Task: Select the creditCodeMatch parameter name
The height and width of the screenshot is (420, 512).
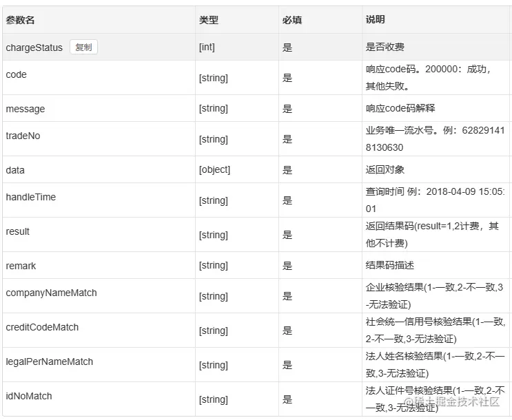Action: pyautogui.click(x=42, y=327)
